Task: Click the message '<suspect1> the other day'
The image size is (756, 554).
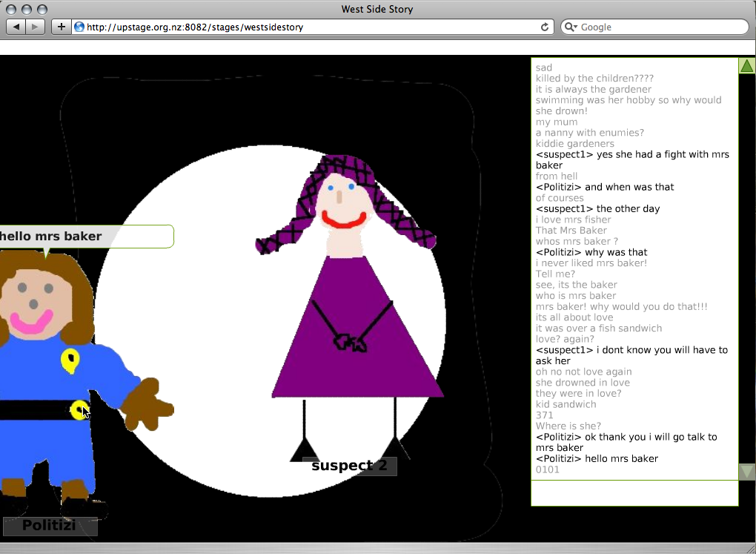Action: (596, 208)
